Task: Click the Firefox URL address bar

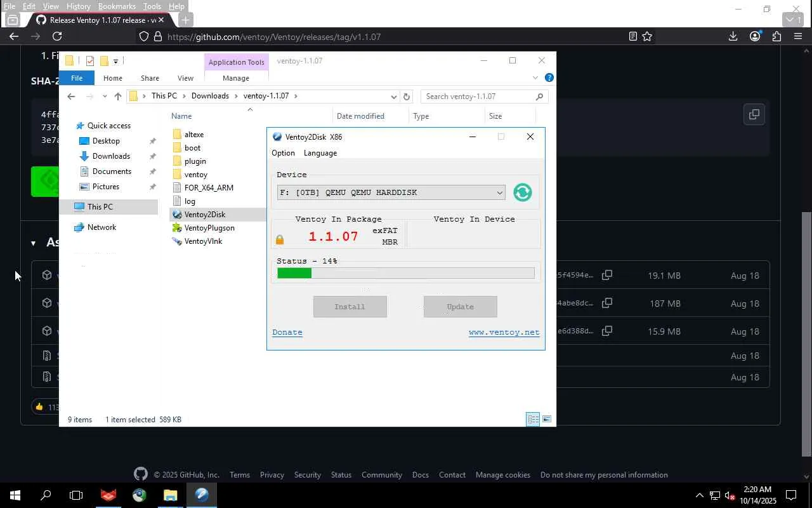Action: tap(379, 37)
